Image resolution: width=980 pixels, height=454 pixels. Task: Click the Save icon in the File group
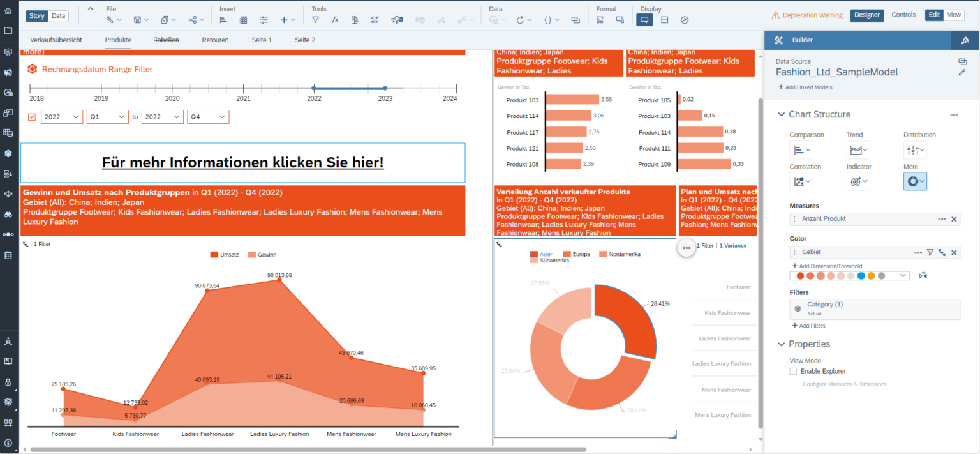(138, 20)
